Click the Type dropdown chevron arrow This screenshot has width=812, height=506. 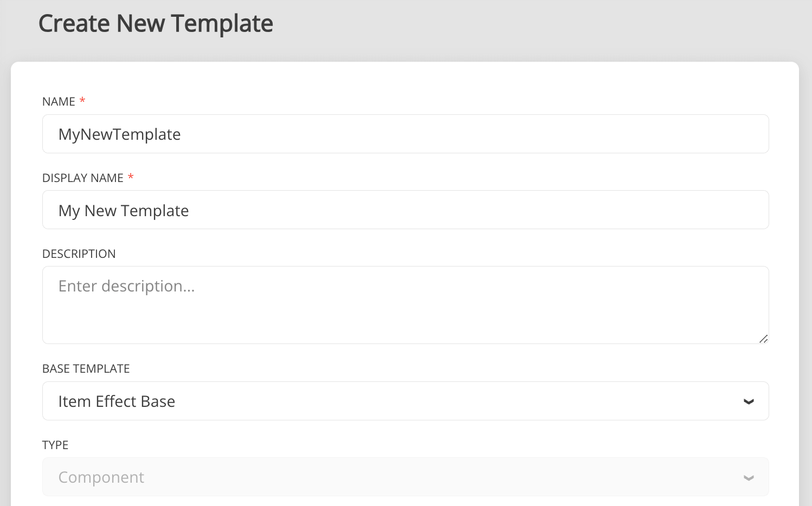[x=749, y=478]
